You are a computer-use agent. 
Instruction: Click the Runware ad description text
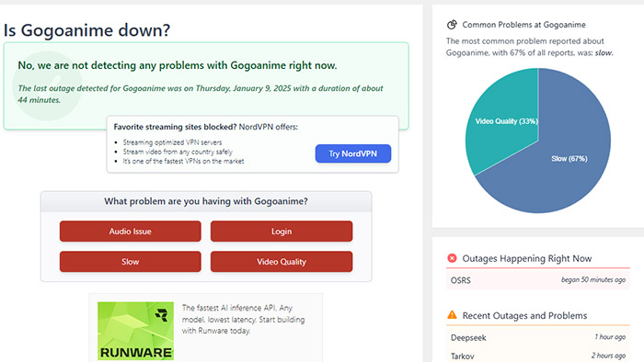[x=243, y=319]
